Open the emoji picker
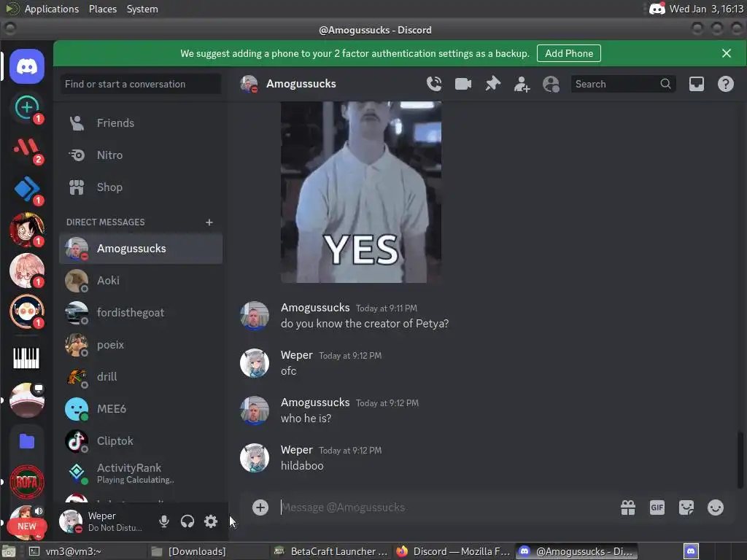Viewport: 747px width, 560px height. (x=715, y=507)
